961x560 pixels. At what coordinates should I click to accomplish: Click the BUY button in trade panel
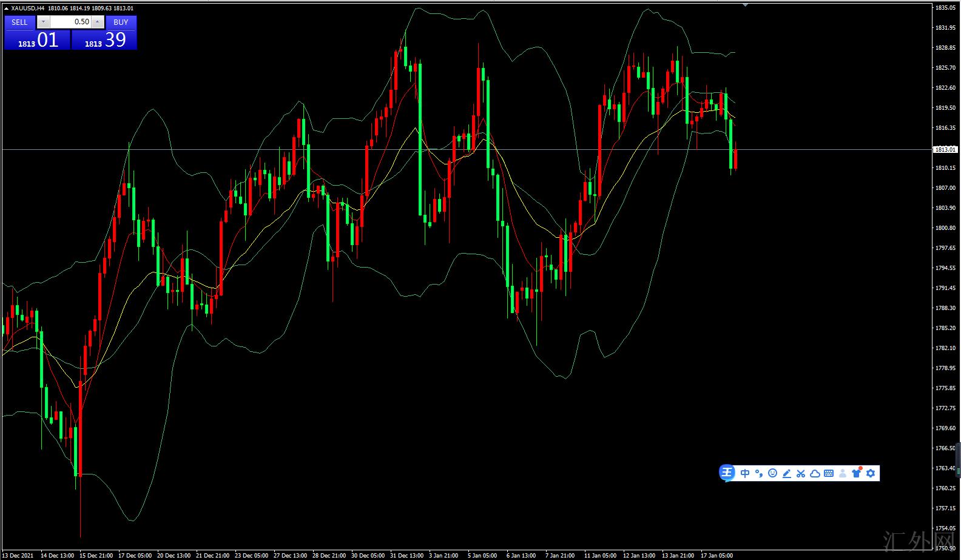121,22
